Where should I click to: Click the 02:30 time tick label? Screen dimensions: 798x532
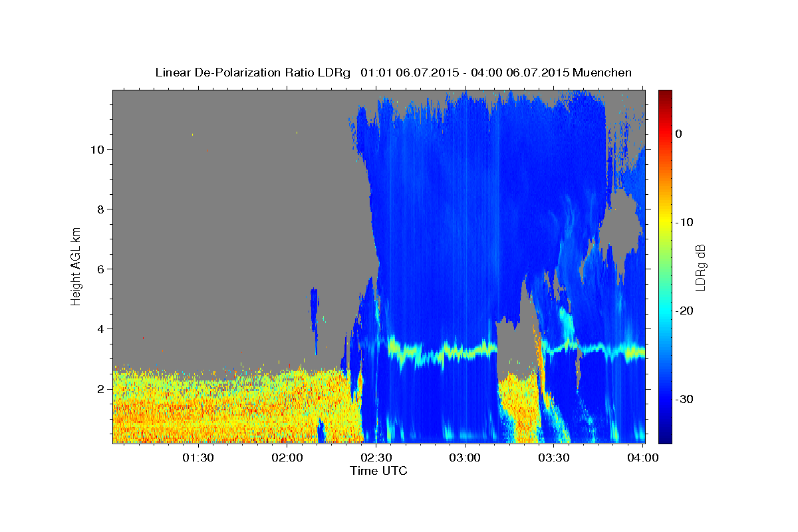point(376,458)
